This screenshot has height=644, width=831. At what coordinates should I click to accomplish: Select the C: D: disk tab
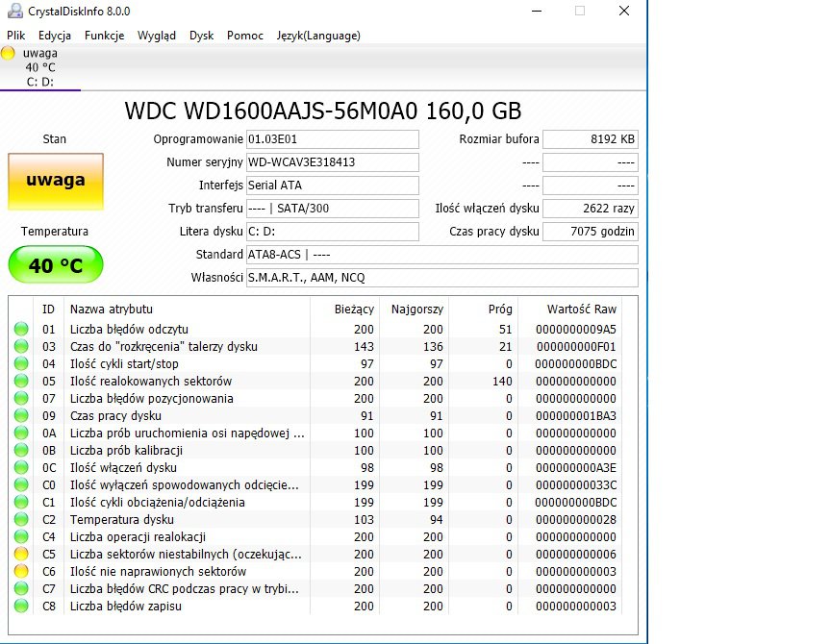[40, 67]
